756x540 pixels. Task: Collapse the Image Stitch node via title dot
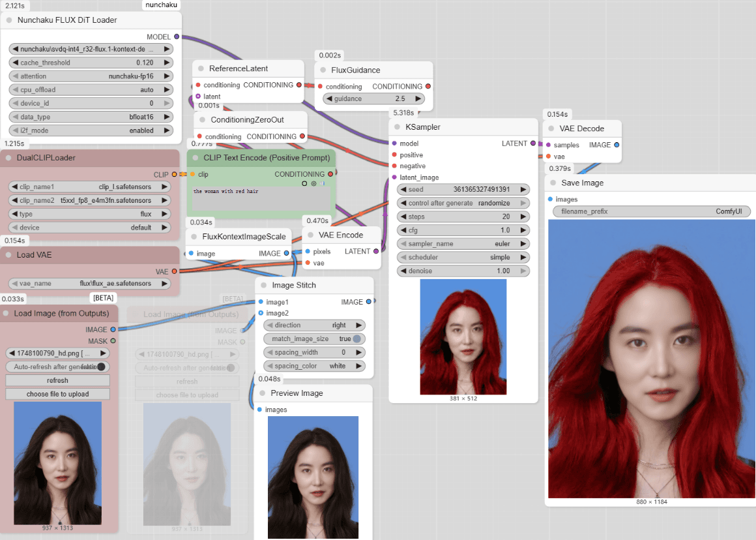point(263,286)
